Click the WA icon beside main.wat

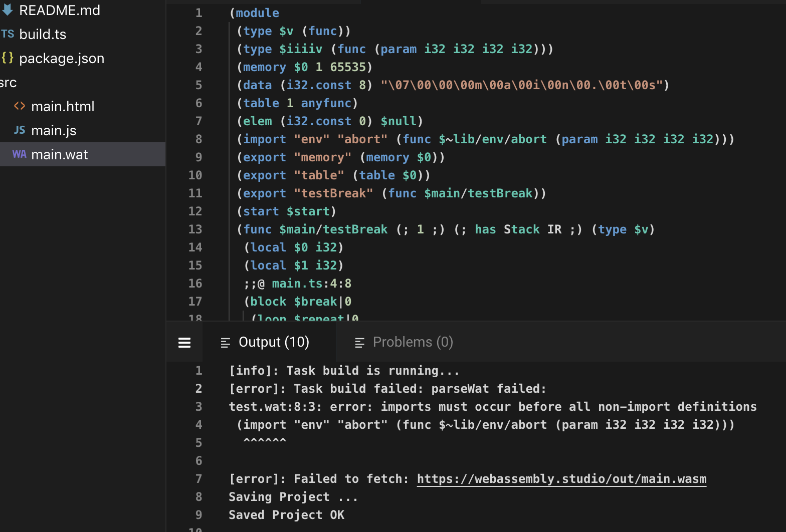coord(19,154)
